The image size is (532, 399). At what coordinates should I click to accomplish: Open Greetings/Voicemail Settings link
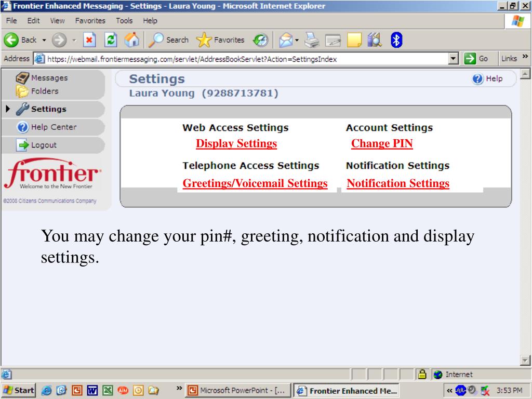255,183
